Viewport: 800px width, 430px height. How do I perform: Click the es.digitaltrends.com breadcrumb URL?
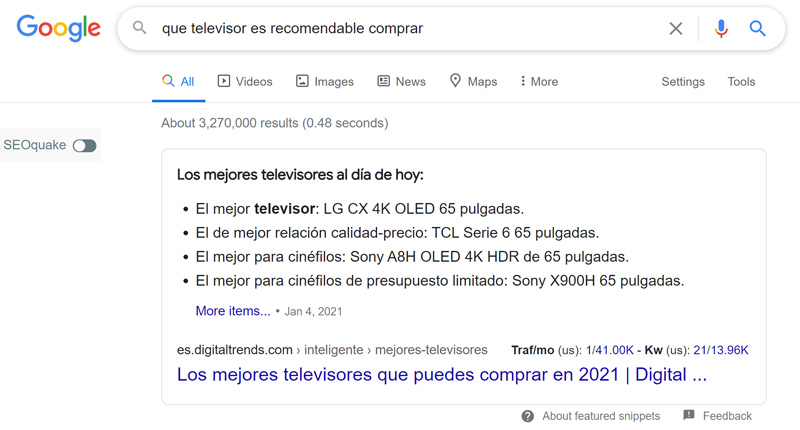[x=332, y=350]
